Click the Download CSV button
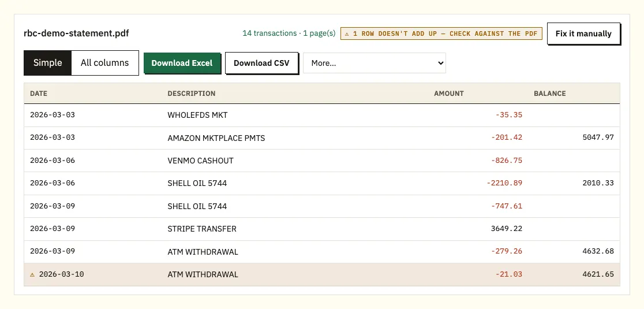 [x=261, y=63]
